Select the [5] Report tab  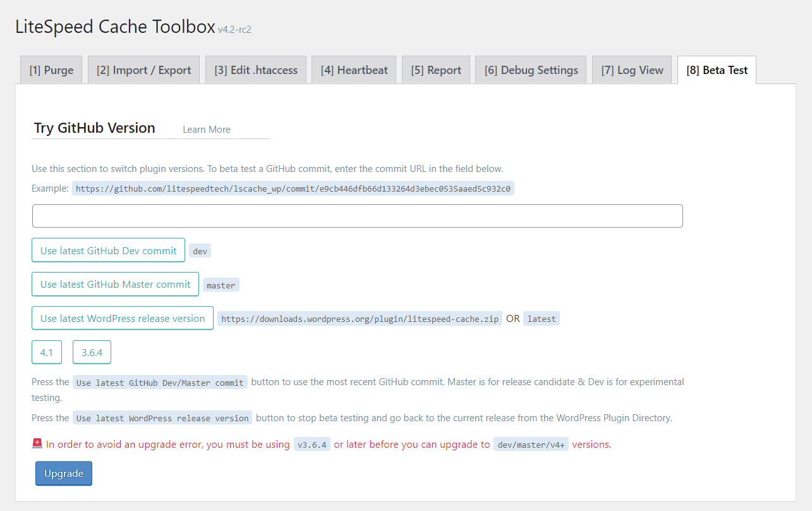tap(436, 70)
